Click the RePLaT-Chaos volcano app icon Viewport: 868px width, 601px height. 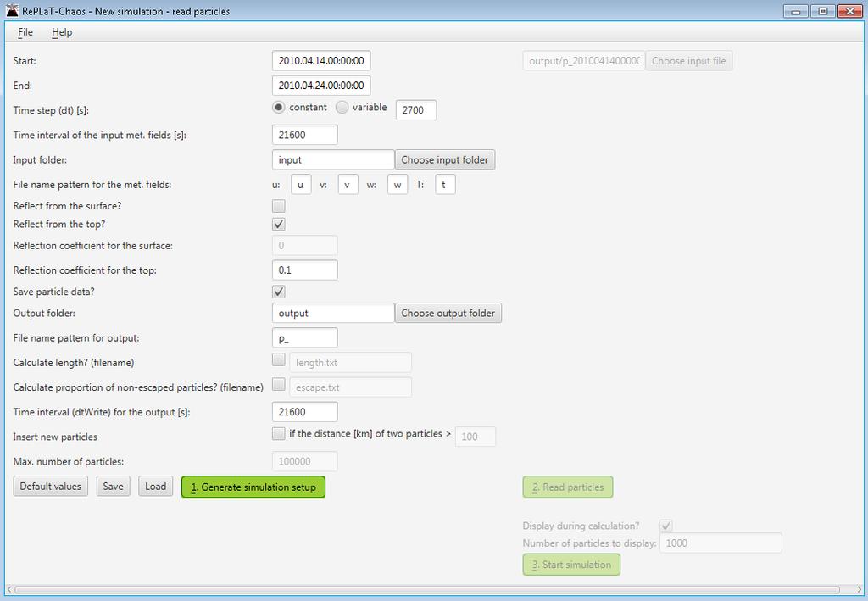[12, 10]
